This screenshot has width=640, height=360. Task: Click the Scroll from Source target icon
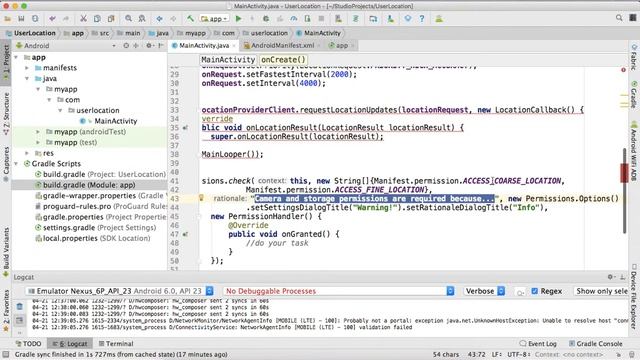click(126, 46)
